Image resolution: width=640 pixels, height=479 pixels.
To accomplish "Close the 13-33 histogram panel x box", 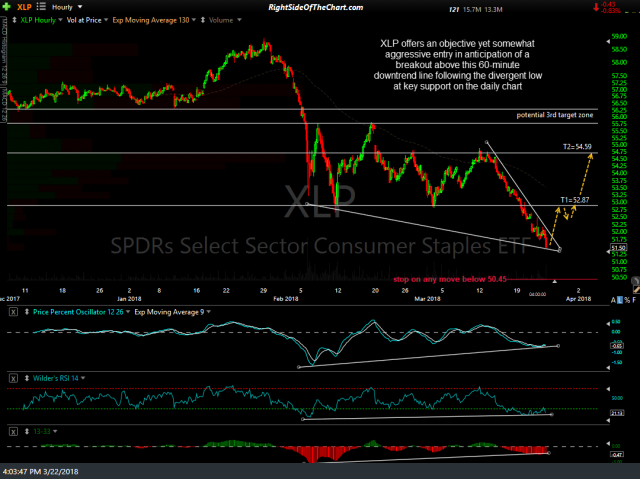I will click(x=12, y=433).
